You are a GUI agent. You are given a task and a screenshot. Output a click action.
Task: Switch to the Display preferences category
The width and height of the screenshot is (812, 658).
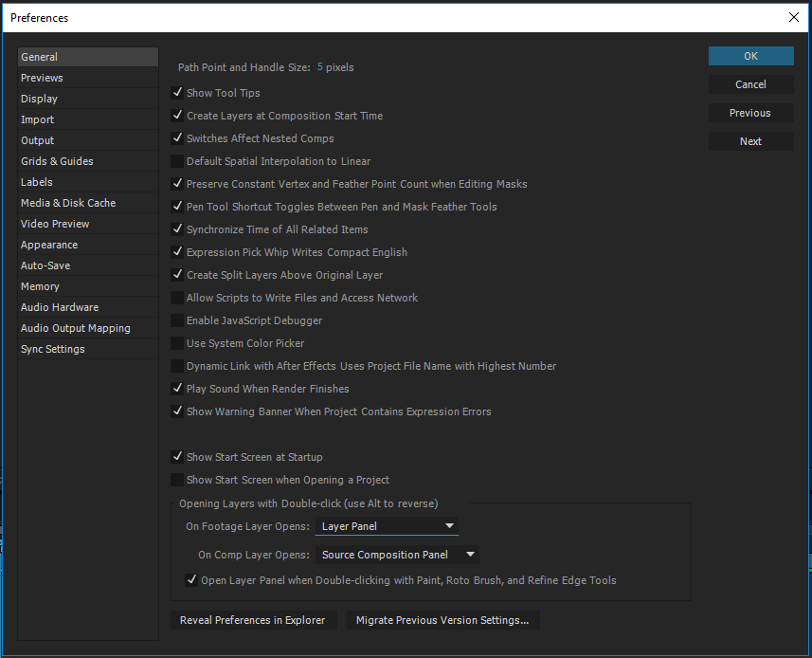coord(40,99)
